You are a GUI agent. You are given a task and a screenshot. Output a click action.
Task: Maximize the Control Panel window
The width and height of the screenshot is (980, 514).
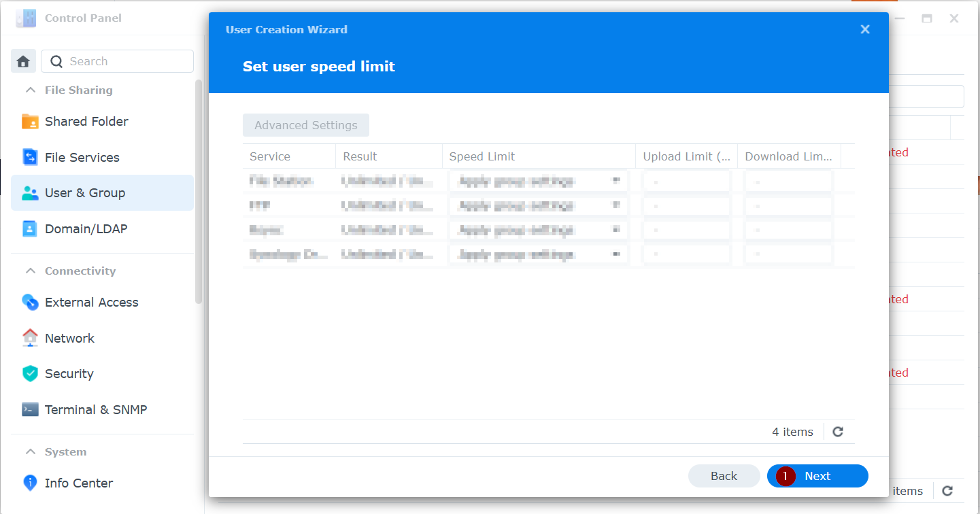[x=927, y=18]
